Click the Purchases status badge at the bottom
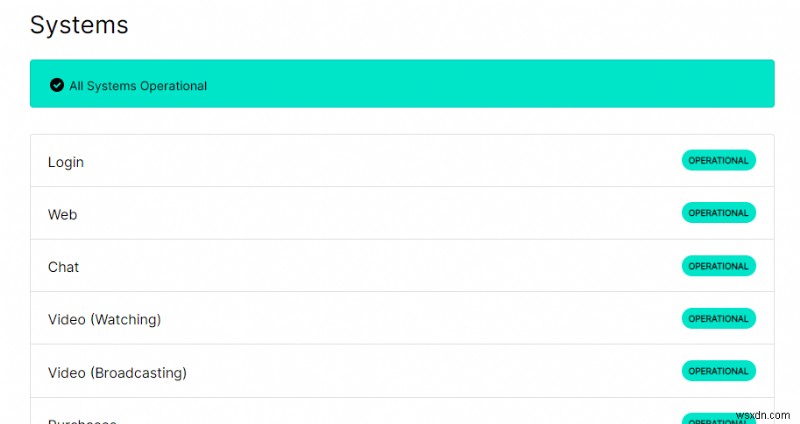800x424 pixels. click(x=718, y=419)
